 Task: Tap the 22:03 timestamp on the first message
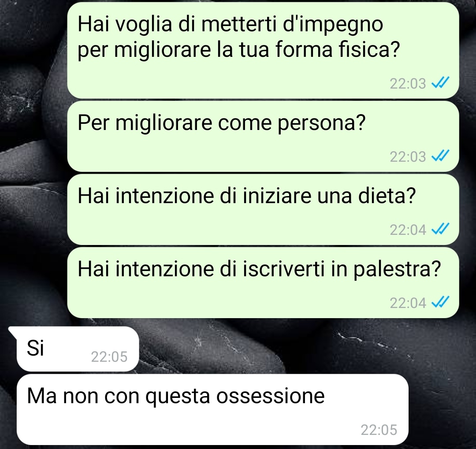coord(408,83)
